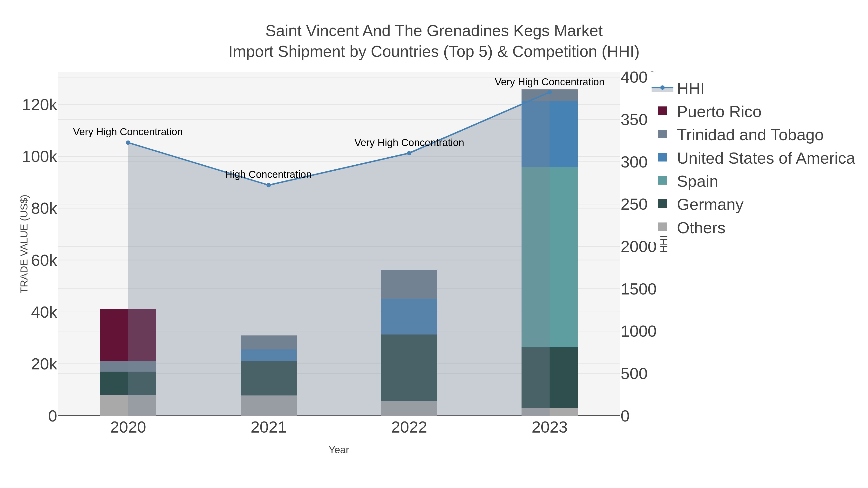
Task: Click the '500' HHI axis tick label
Action: tap(634, 374)
